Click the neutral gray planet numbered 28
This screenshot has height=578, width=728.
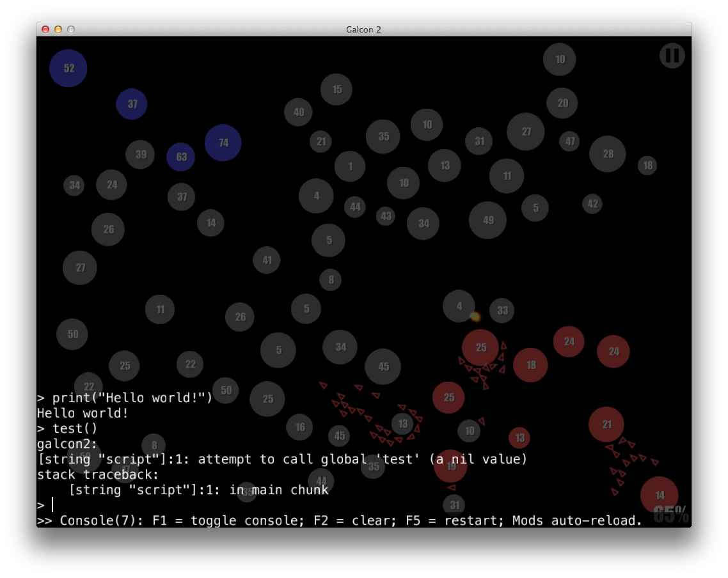coord(608,153)
